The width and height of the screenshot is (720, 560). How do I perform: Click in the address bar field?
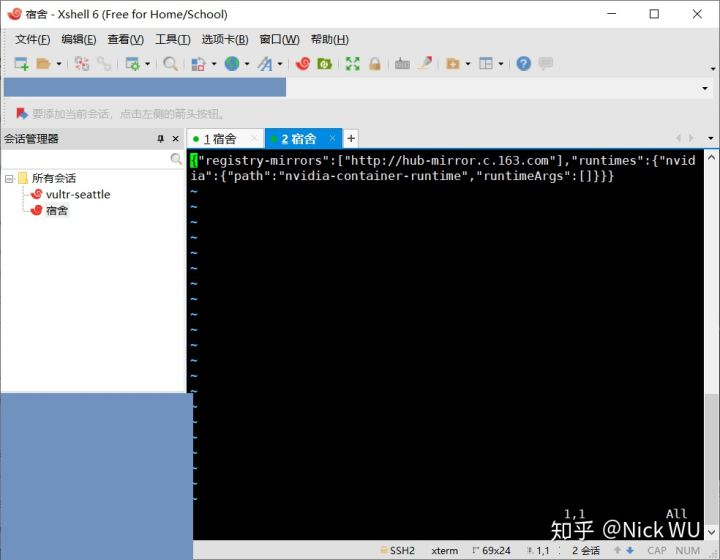[351, 88]
